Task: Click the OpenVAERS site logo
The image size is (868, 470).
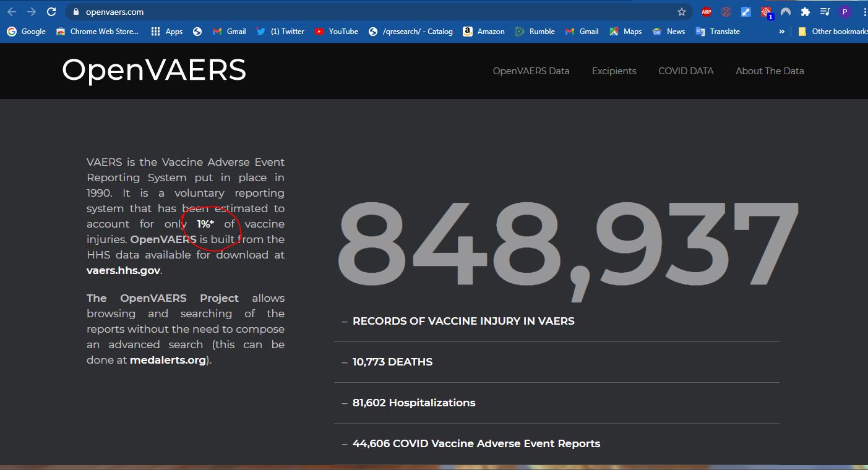Action: pyautogui.click(x=154, y=70)
